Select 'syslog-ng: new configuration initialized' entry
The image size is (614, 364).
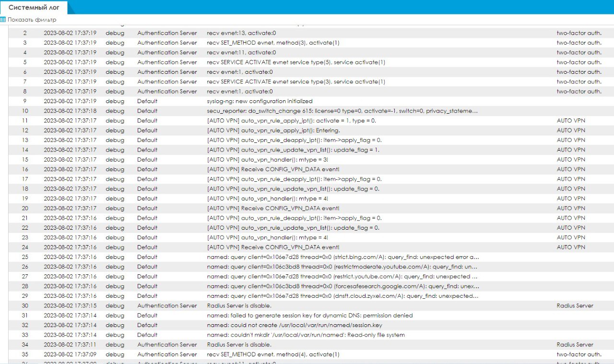pyautogui.click(x=260, y=101)
